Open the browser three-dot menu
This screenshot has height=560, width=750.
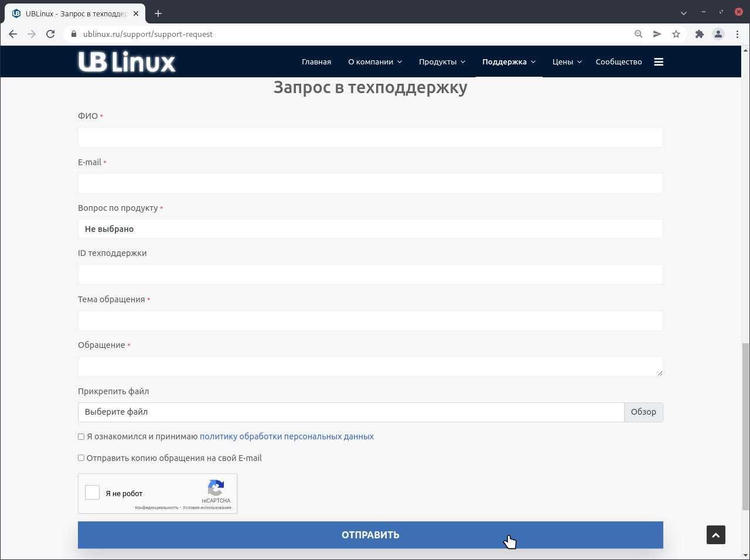(x=737, y=34)
